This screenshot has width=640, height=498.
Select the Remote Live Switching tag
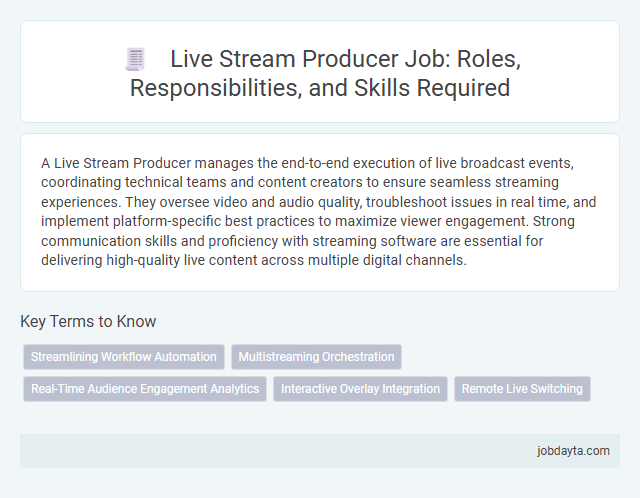pos(522,389)
